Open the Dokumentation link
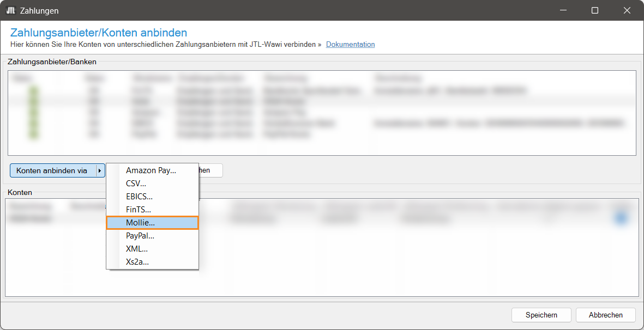Screen dimensions: 644x330 tap(350, 45)
